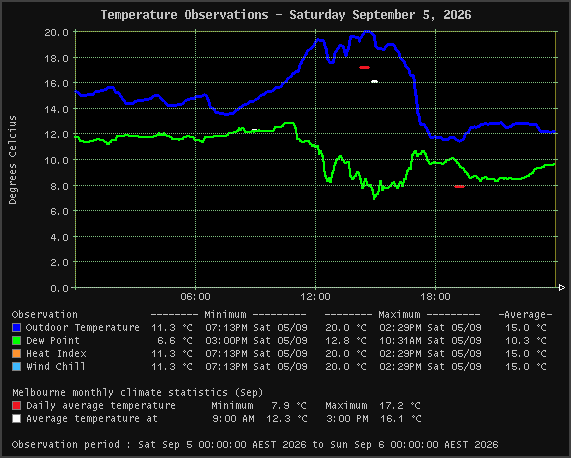Viewport: 571px width, 458px height.
Task: Click the Degrees Celcius y-axis label
Action: 13,160
